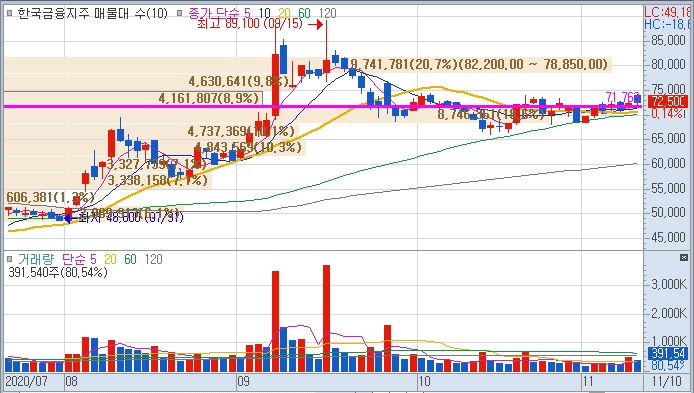Select the 종가 단순 5 moving average label
The height and width of the screenshot is (393, 694).
pos(220,13)
